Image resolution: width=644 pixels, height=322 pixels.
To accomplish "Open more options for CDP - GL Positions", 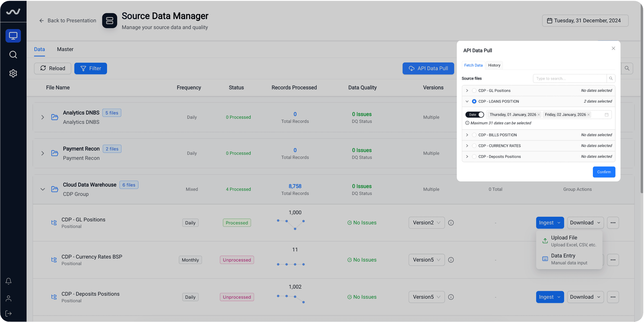I will point(613,223).
